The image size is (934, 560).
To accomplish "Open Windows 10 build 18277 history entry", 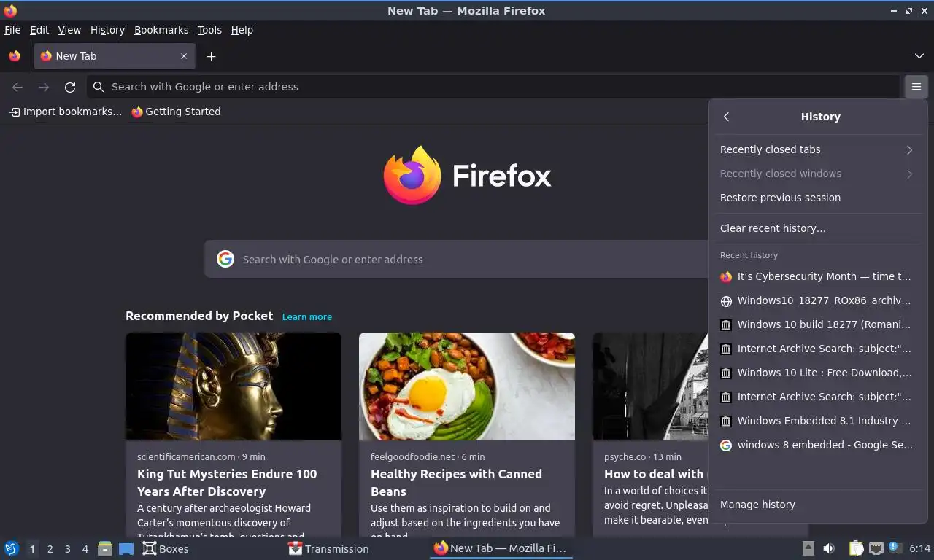I will 817,324.
